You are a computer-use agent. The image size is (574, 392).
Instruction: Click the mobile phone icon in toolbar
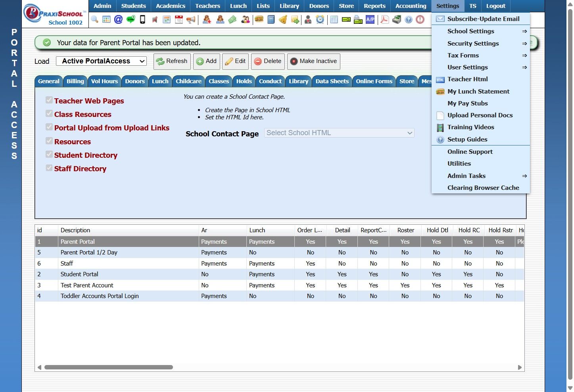(142, 19)
